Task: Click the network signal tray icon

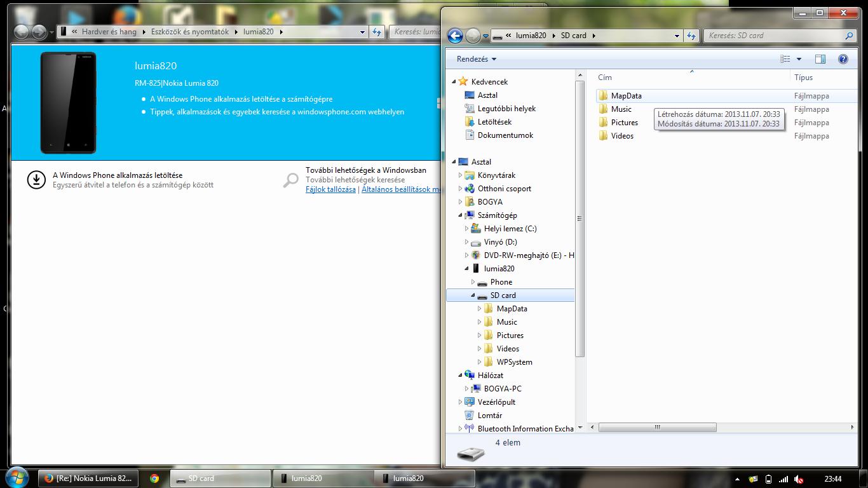Action: pyautogui.click(x=783, y=479)
